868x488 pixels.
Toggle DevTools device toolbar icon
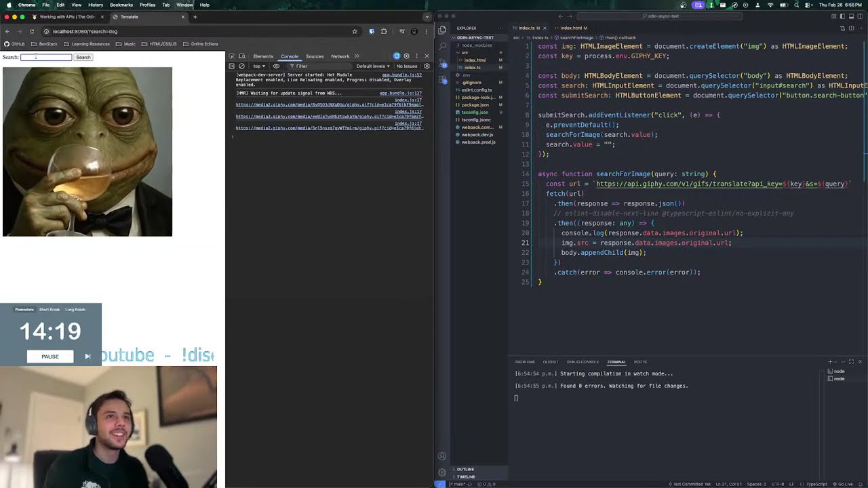[x=241, y=56]
